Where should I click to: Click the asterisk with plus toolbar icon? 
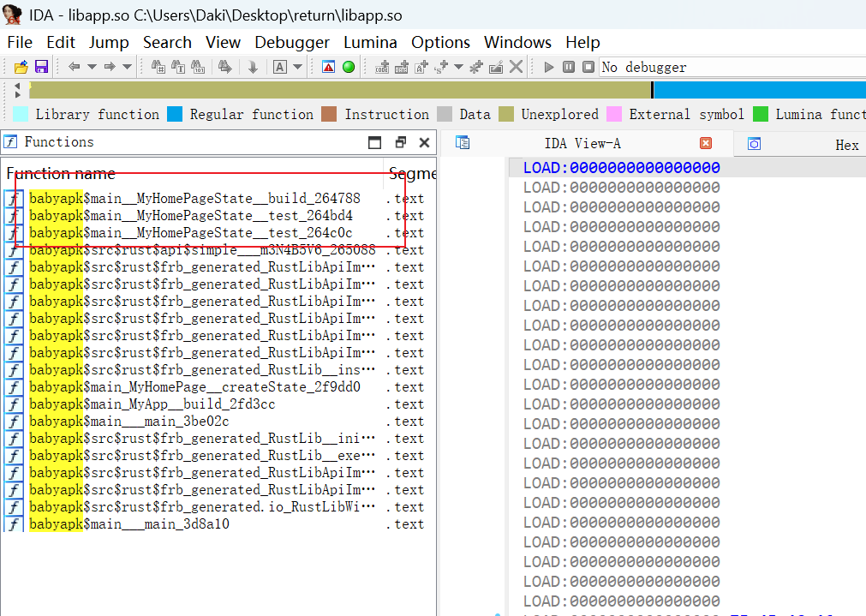coord(476,68)
